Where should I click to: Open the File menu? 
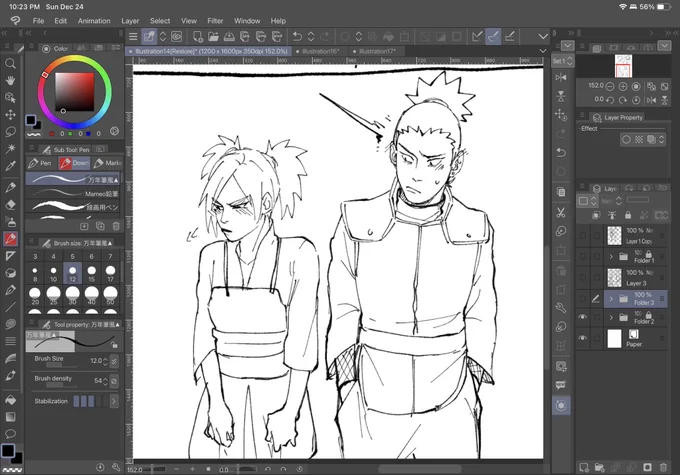click(x=38, y=20)
